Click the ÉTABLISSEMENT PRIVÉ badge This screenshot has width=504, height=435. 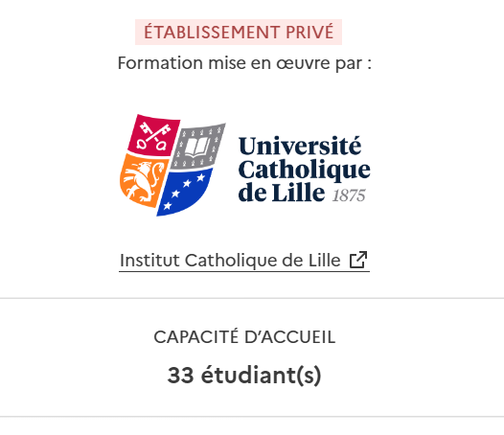tap(239, 33)
